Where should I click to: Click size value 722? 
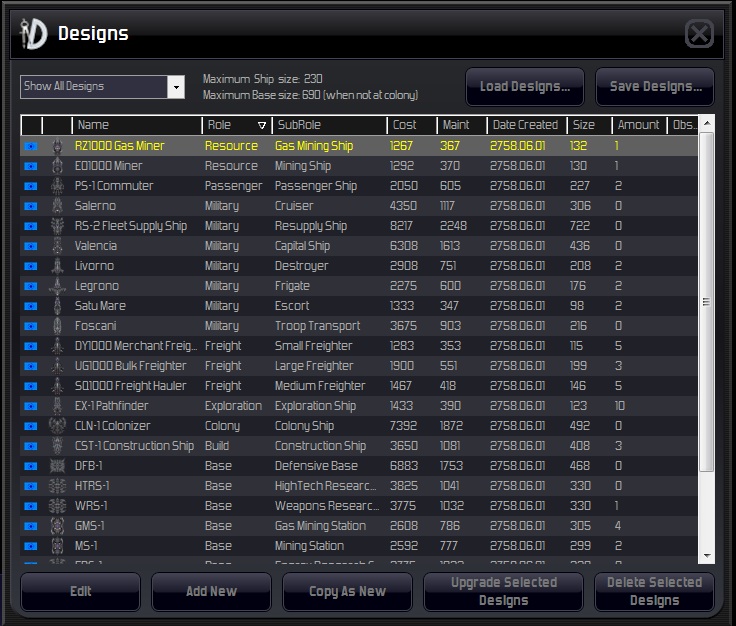pyautogui.click(x=580, y=226)
